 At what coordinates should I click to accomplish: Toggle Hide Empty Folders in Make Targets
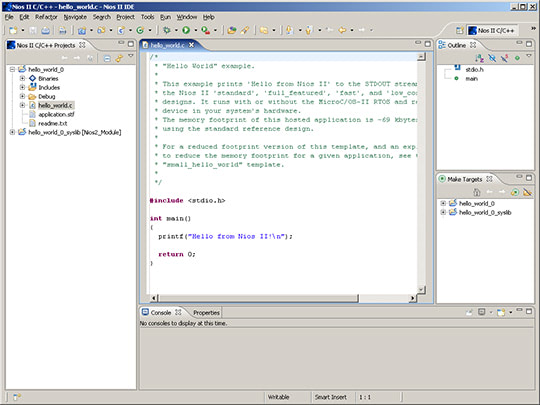(527, 192)
